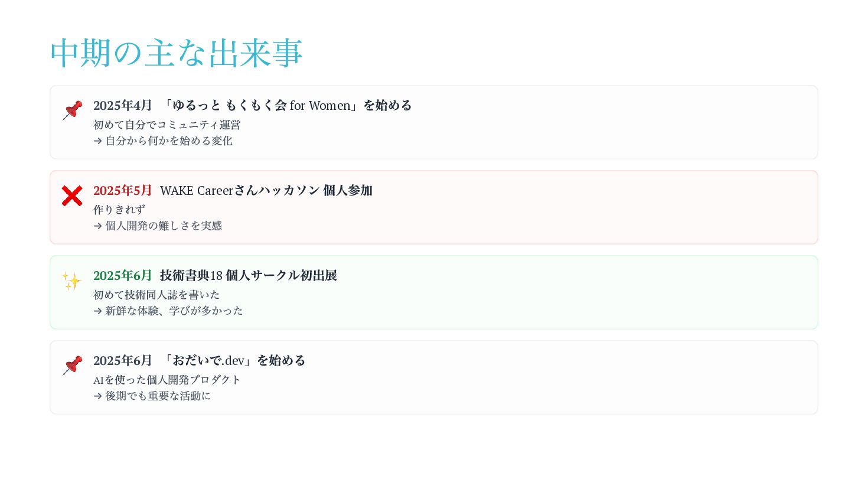The width and height of the screenshot is (868, 489).
Task: Click the line 自分から何かを始める変化
Action: tap(163, 141)
